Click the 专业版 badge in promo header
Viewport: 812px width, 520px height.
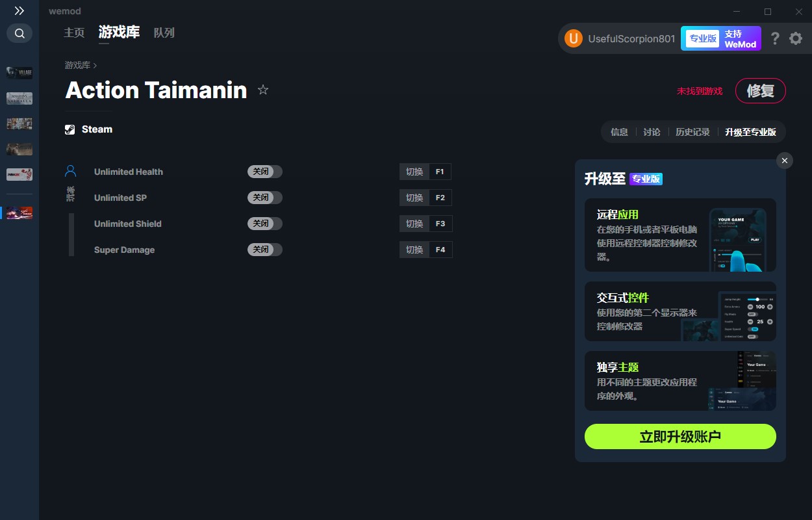pos(646,179)
